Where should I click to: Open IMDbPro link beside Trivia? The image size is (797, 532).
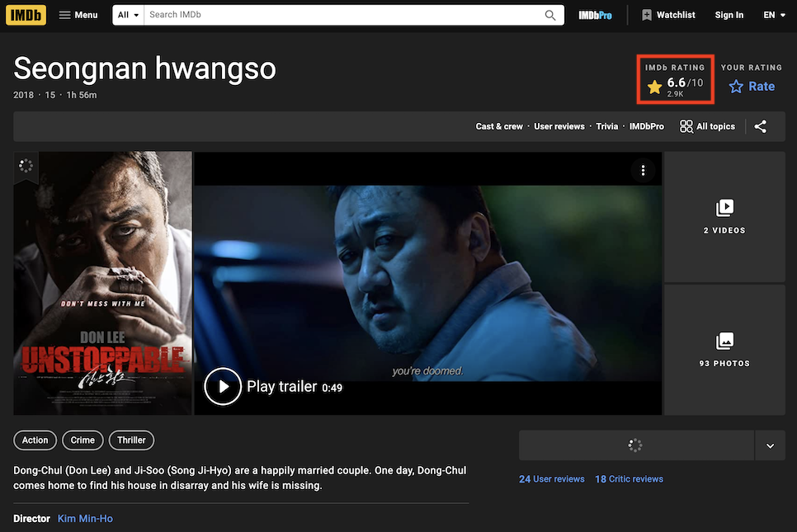647,126
